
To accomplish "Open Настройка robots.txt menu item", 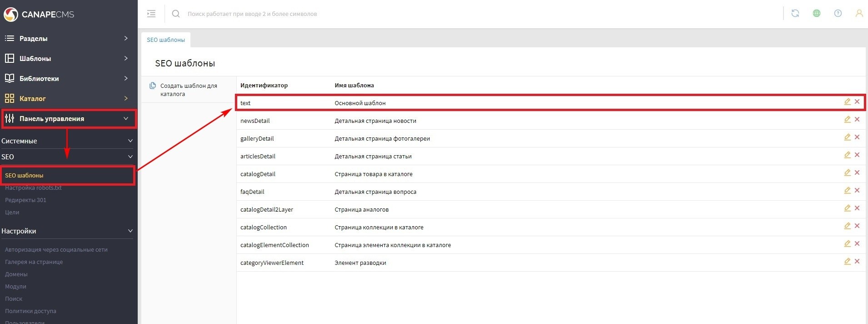I will coord(33,188).
